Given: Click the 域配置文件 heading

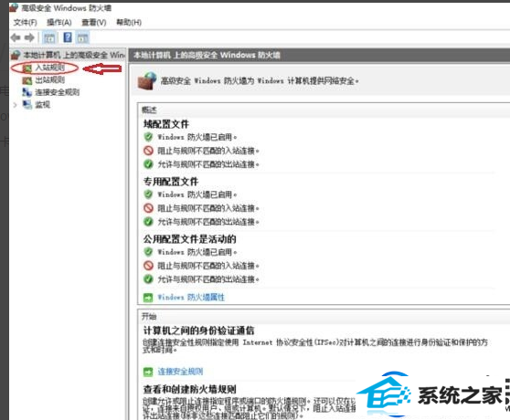Looking at the screenshot, I should click(x=166, y=124).
